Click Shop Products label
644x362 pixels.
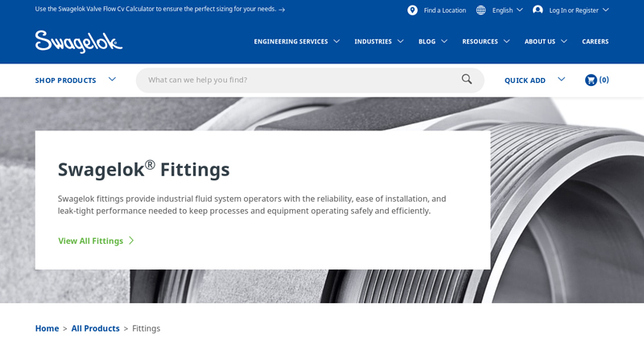point(65,80)
